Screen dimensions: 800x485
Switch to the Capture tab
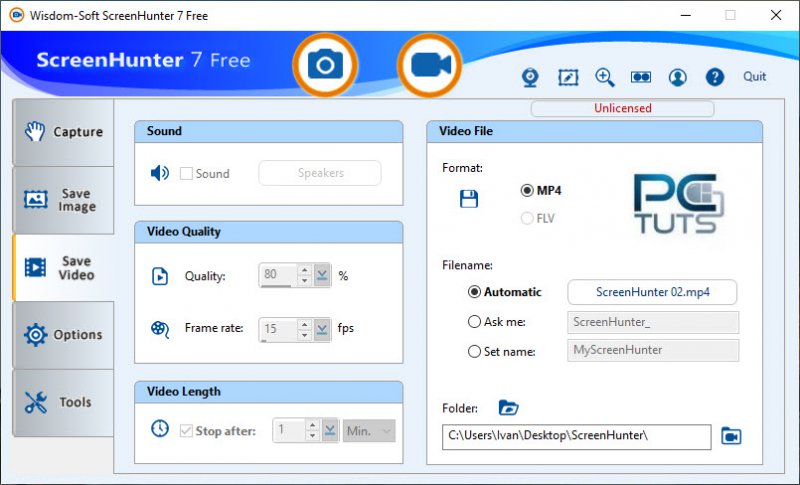[x=63, y=132]
